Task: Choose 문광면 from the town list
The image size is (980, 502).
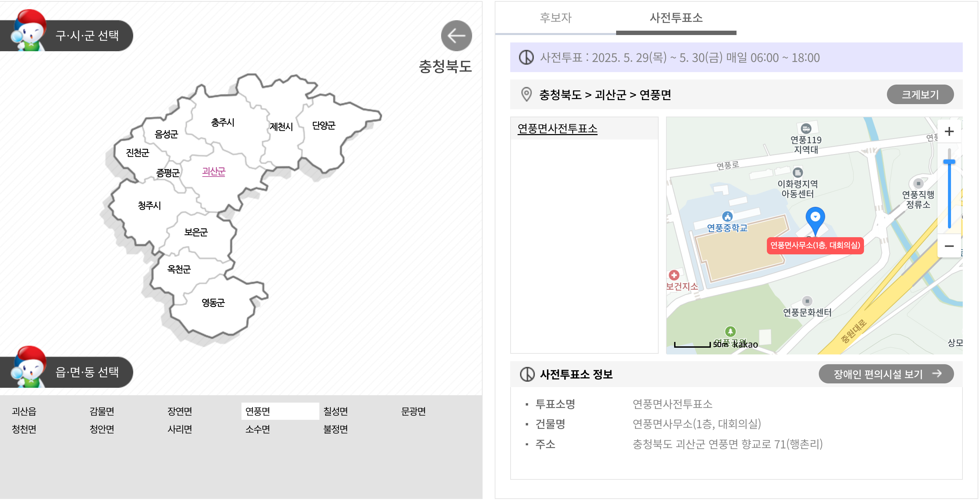Action: pyautogui.click(x=413, y=411)
